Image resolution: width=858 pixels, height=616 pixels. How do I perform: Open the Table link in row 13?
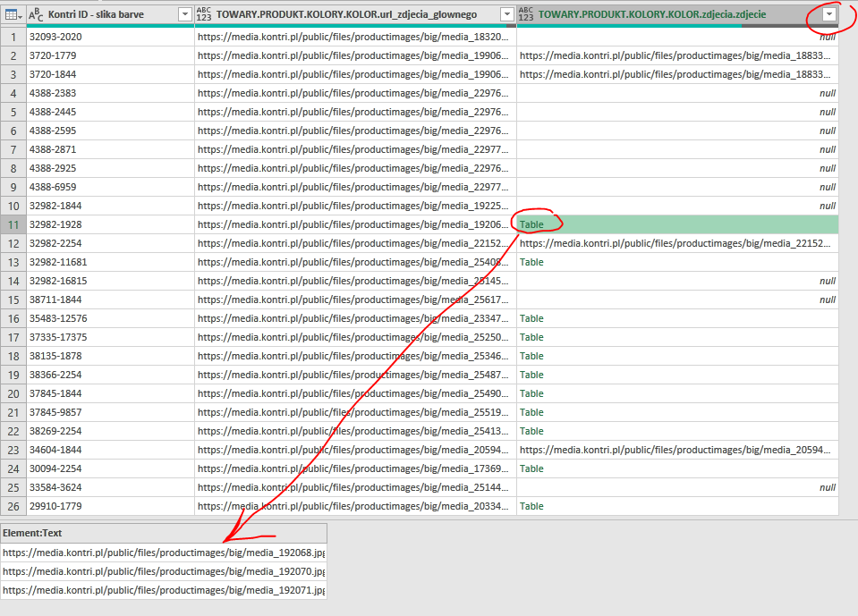tap(531, 262)
